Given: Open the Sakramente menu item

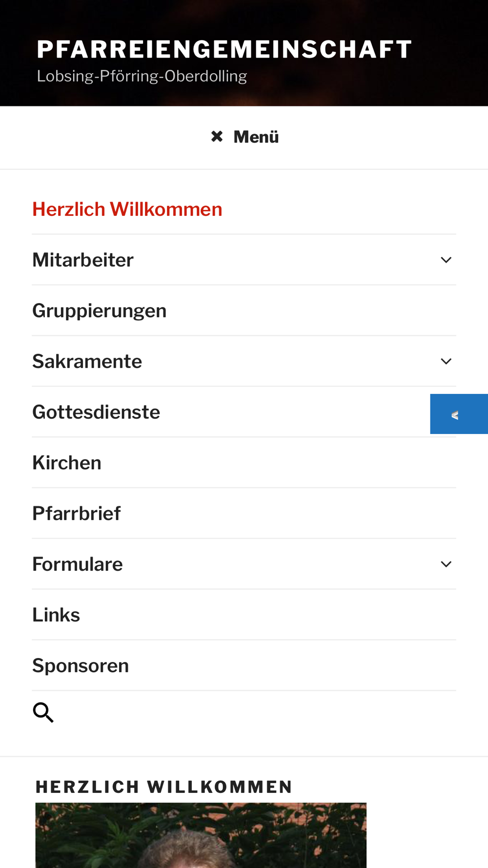Looking at the screenshot, I should (87, 362).
